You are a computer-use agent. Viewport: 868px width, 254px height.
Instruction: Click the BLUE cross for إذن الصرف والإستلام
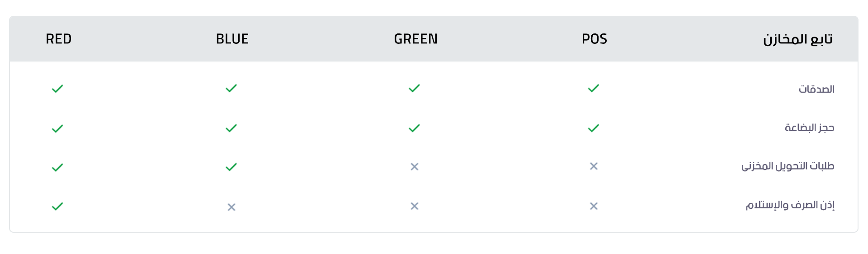(231, 207)
